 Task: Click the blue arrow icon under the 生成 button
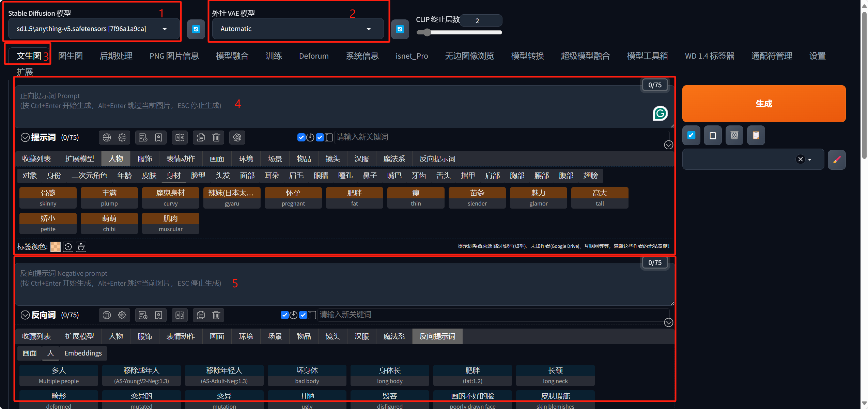click(691, 135)
